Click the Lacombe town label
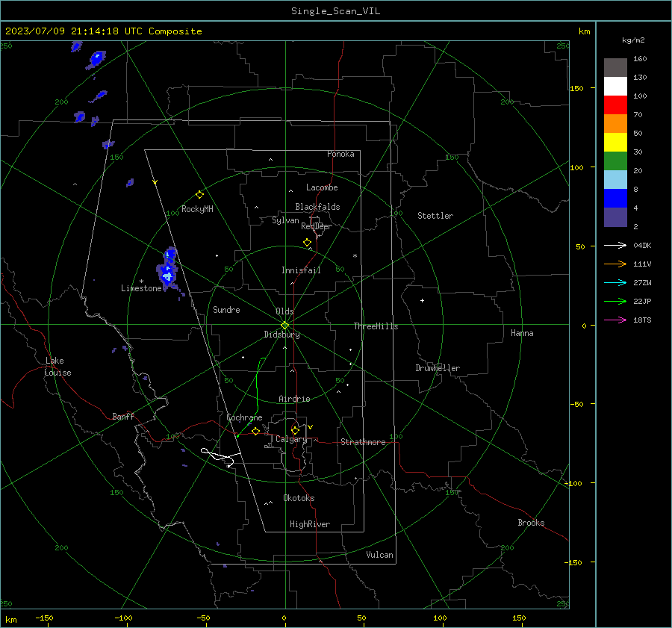The image size is (672, 628). point(322,187)
